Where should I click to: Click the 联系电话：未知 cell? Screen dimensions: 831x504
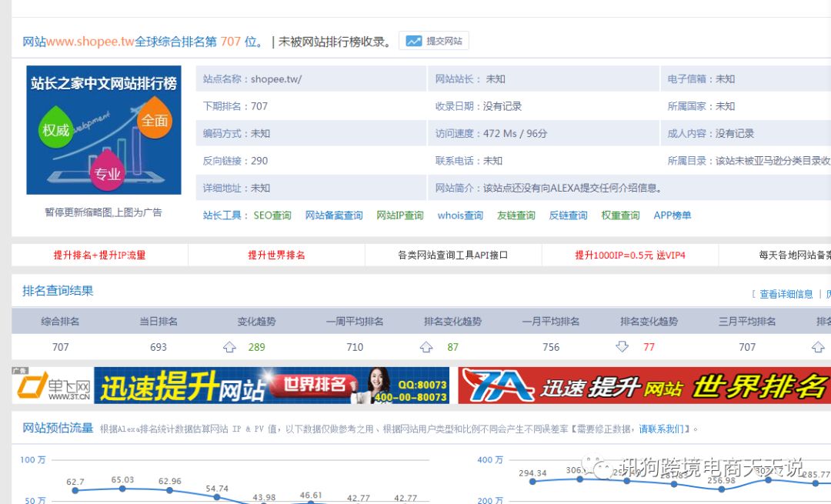pyautogui.click(x=543, y=161)
